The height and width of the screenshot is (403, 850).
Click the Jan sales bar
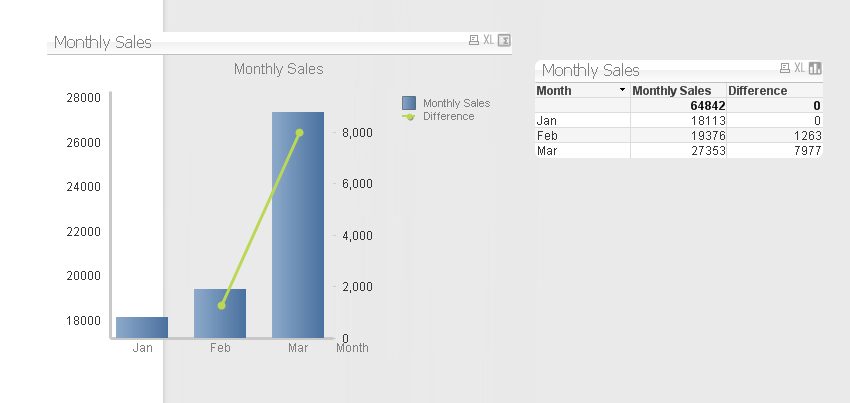click(142, 327)
